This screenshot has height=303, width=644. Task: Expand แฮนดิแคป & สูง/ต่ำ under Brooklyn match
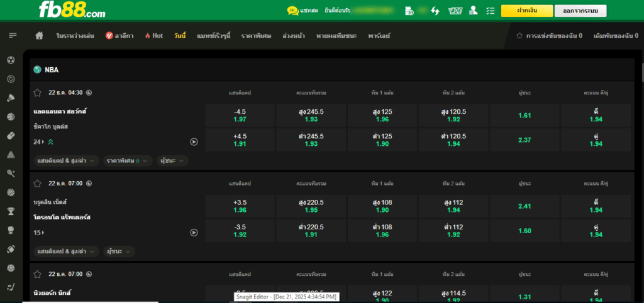click(66, 251)
